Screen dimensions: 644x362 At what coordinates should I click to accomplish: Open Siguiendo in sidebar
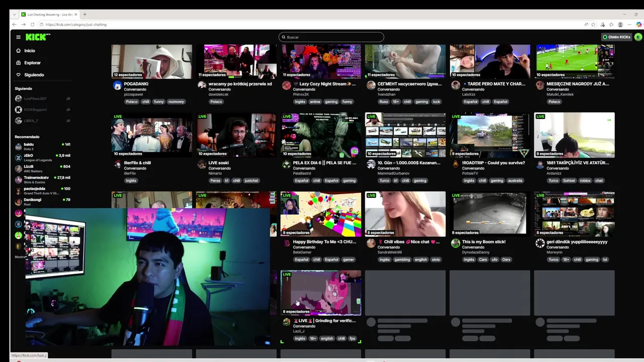click(34, 75)
